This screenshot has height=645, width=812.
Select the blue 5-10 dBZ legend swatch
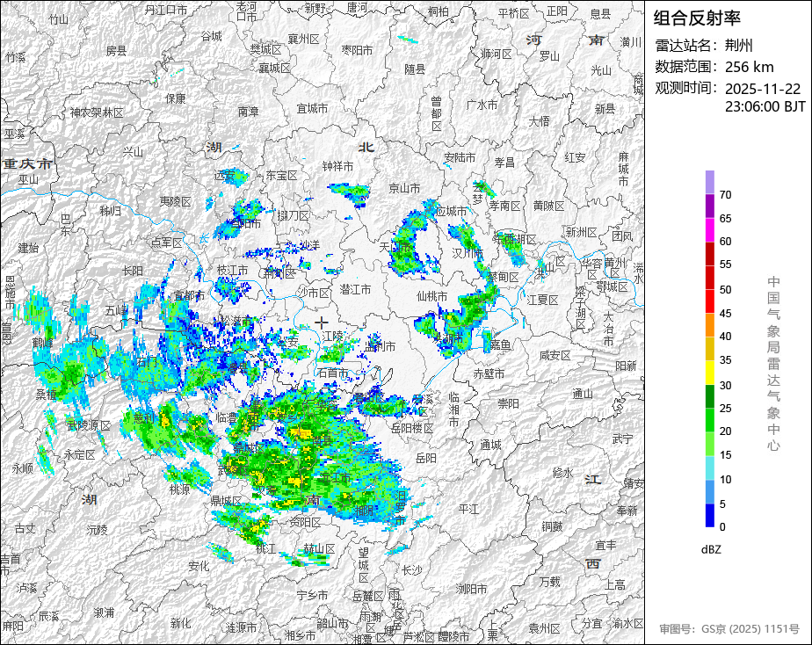click(x=709, y=492)
